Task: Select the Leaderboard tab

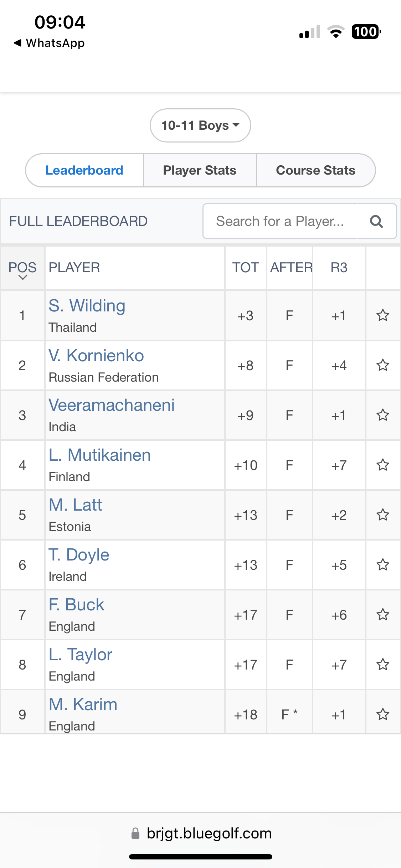Action: 84,170
